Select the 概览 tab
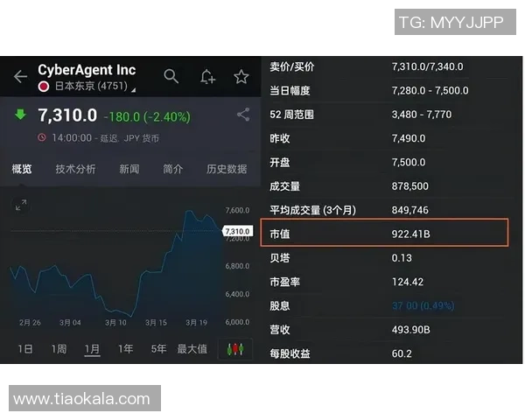 click(22, 169)
